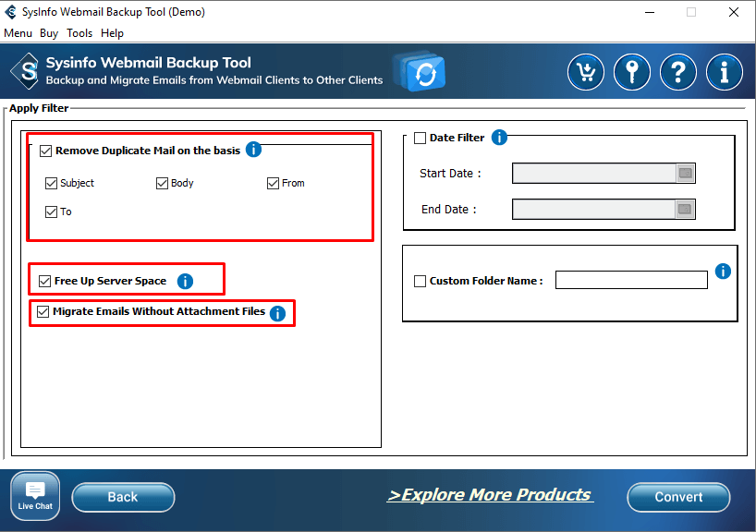Toggle Migrate Emails Without Attachment Files checkbox
This screenshot has width=756, height=532.
[x=43, y=312]
